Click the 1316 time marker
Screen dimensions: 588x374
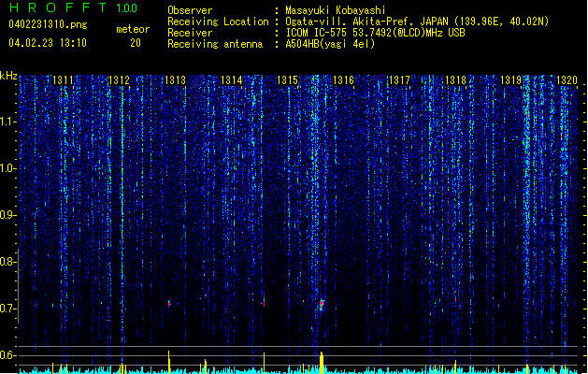click(343, 80)
